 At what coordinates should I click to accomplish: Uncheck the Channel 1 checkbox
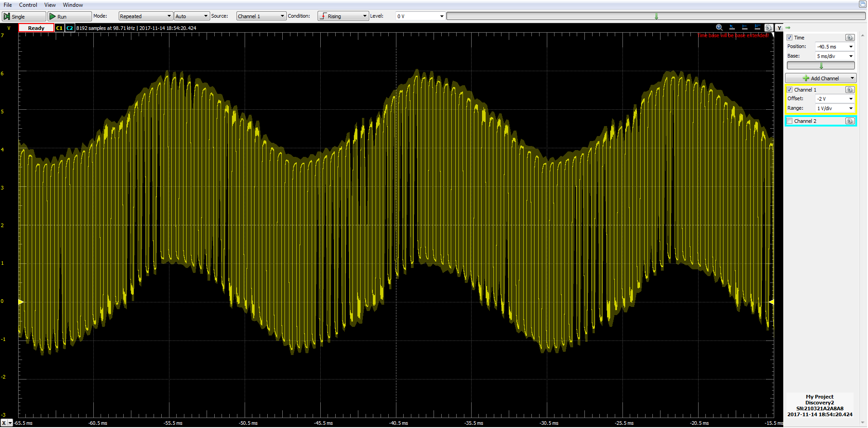[790, 90]
